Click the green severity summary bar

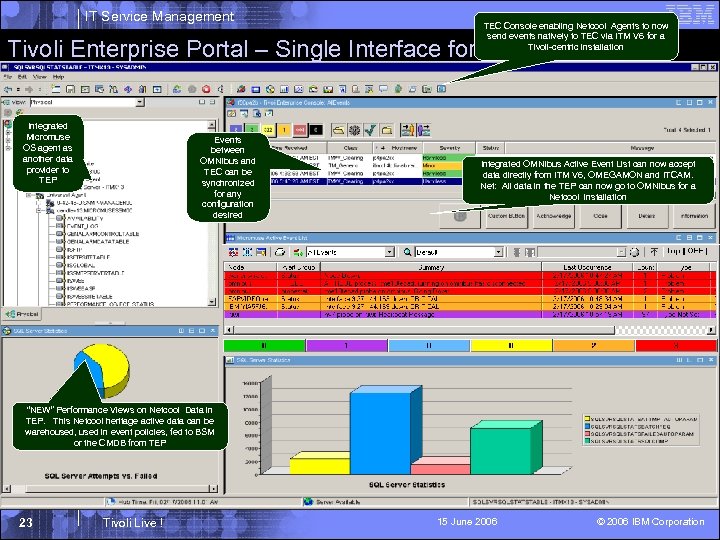click(264, 345)
